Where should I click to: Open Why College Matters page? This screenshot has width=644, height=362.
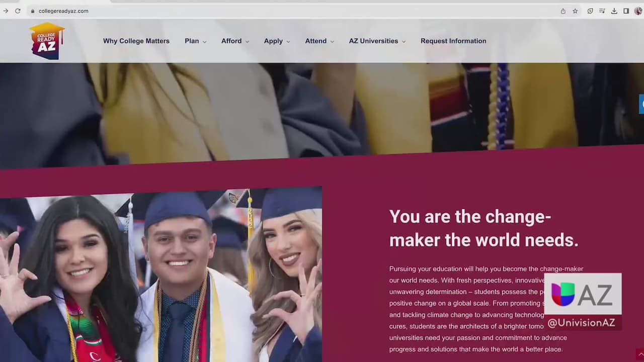click(136, 41)
